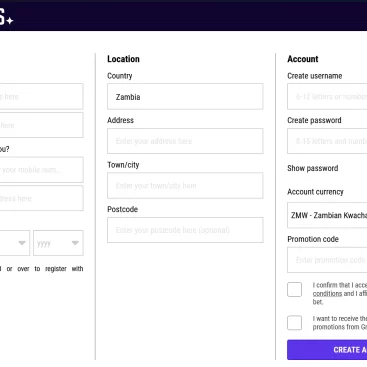
Task: Click the Promotion code input field
Action: click(x=327, y=260)
